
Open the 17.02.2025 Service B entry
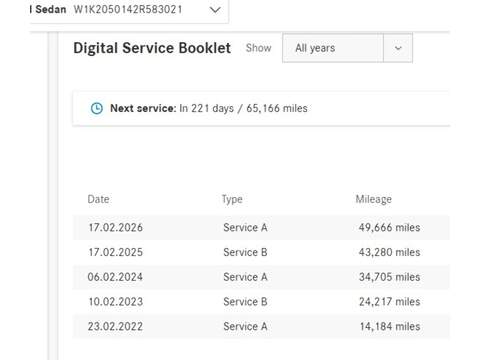click(x=261, y=252)
